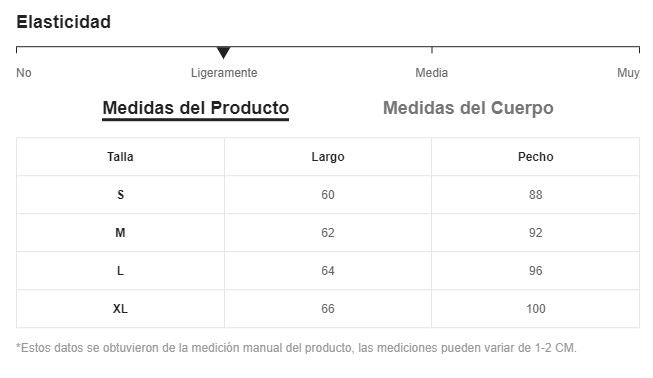The width and height of the screenshot is (653, 378).
Task: Click the elasticity triangle marker
Action: pos(224,52)
